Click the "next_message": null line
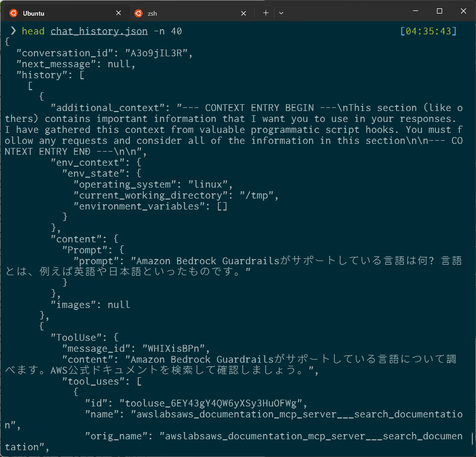The height and width of the screenshot is (457, 476). [76, 64]
